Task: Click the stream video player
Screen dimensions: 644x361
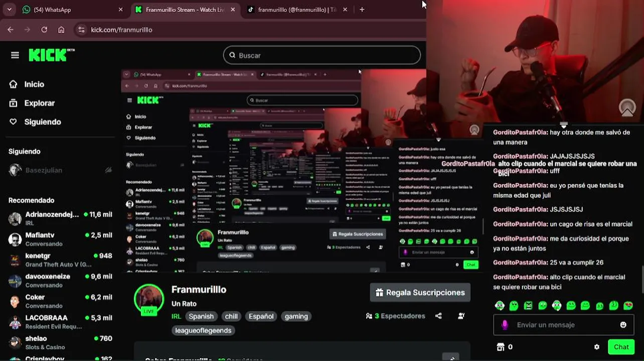Action: tap(301, 170)
